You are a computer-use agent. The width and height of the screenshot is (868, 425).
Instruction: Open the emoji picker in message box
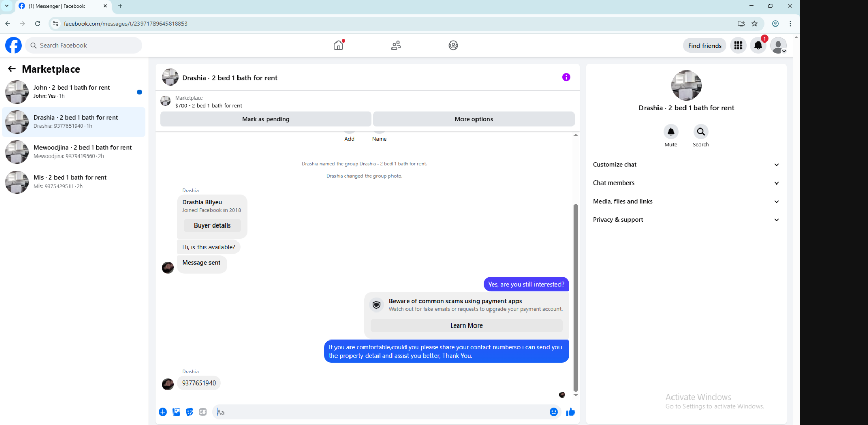click(x=554, y=412)
